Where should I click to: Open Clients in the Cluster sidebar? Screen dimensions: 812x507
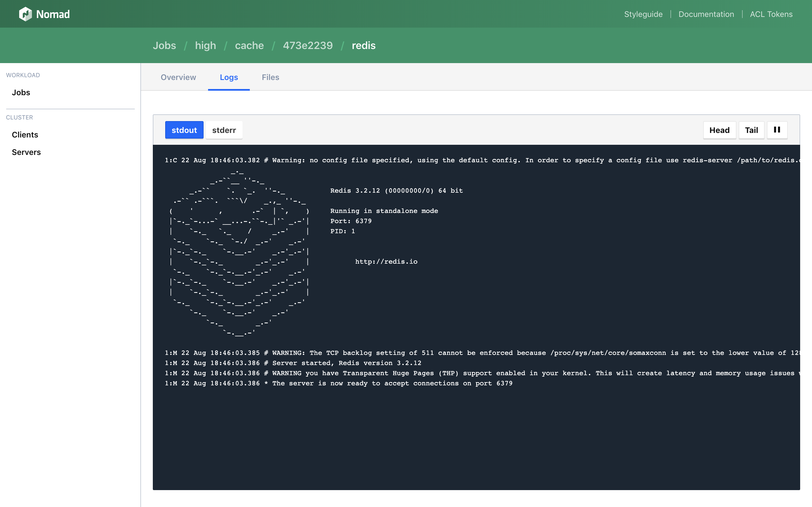pyautogui.click(x=25, y=135)
